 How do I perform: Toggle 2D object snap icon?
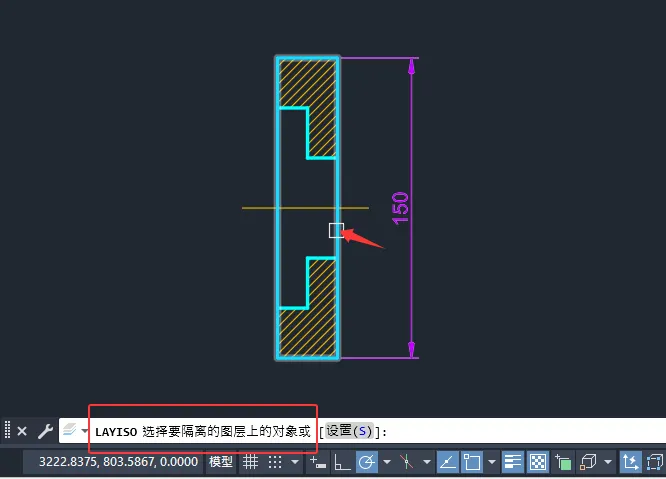472,462
